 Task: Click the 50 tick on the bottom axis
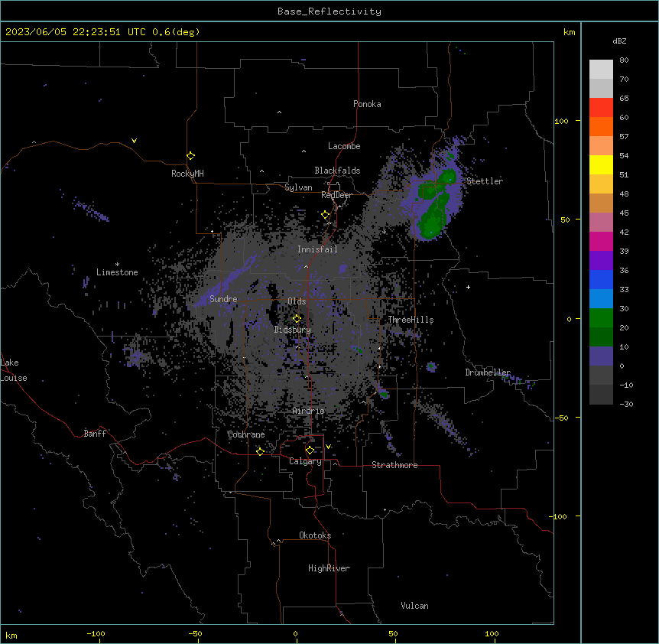393,633
